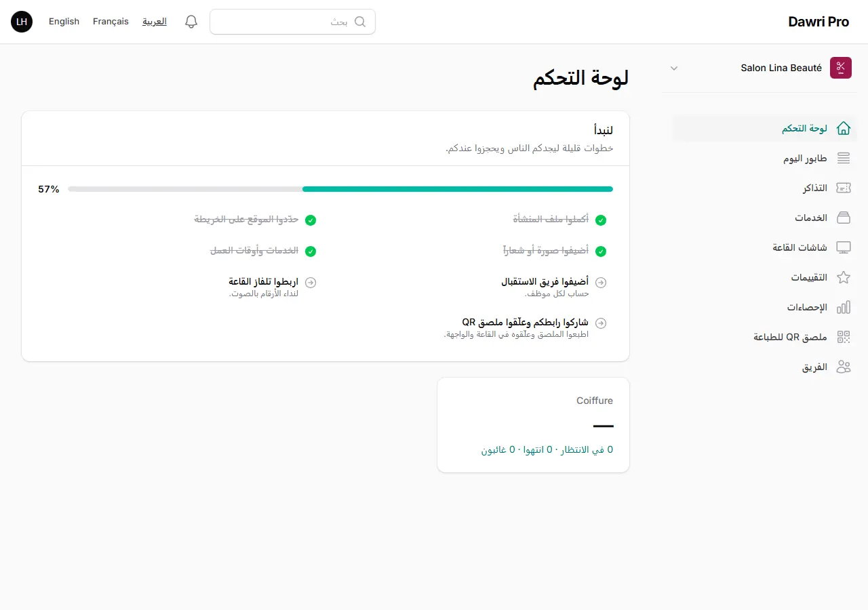The width and height of the screenshot is (868, 610).
Task: Switch language to English
Action: tap(64, 22)
